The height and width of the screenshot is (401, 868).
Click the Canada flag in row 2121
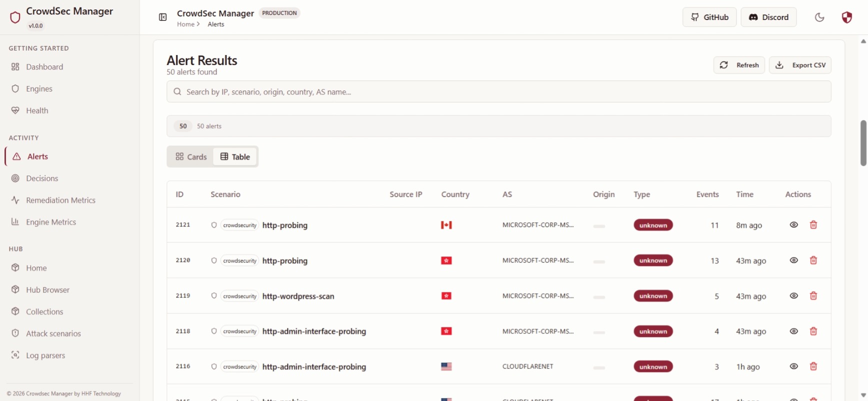point(446,225)
